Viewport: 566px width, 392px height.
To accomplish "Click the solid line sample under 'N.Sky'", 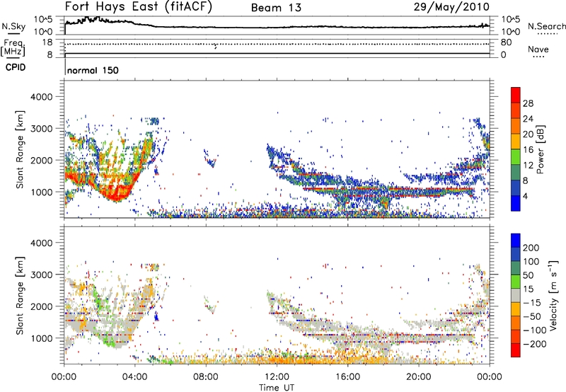I will tap(13, 34).
